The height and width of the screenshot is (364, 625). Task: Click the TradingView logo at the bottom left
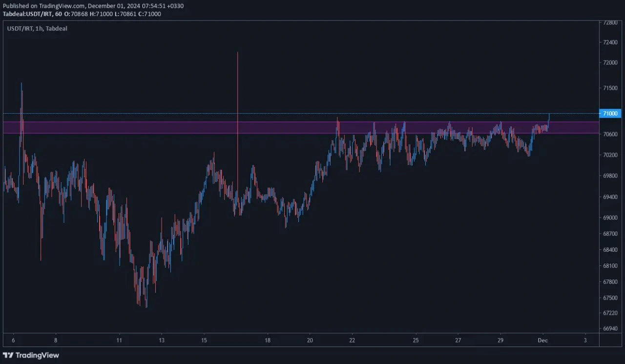(31, 355)
